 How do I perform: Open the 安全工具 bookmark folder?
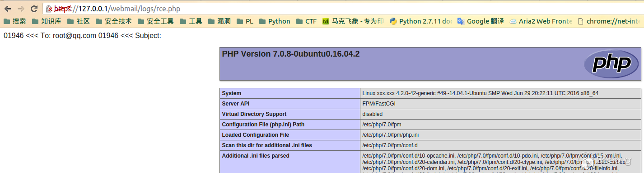click(x=156, y=21)
